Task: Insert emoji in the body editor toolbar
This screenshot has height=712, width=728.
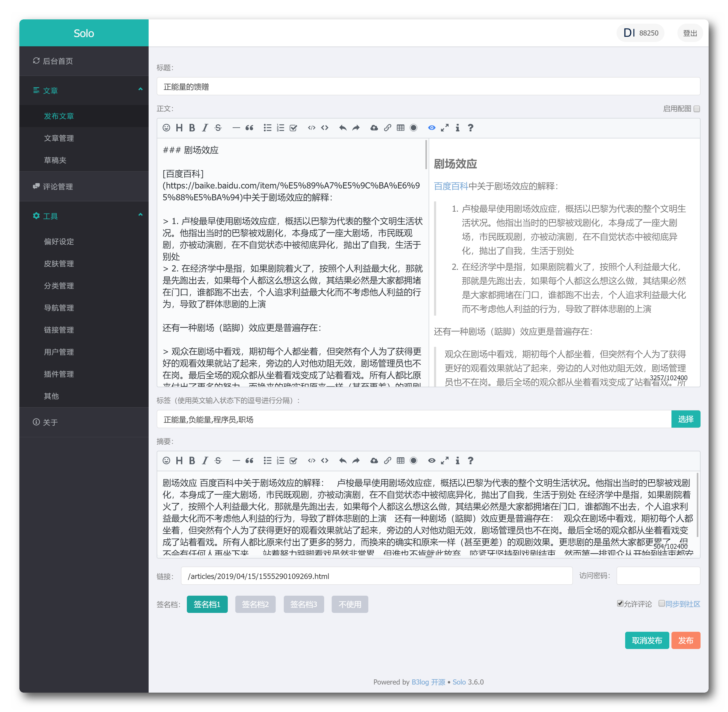Action: 166,128
